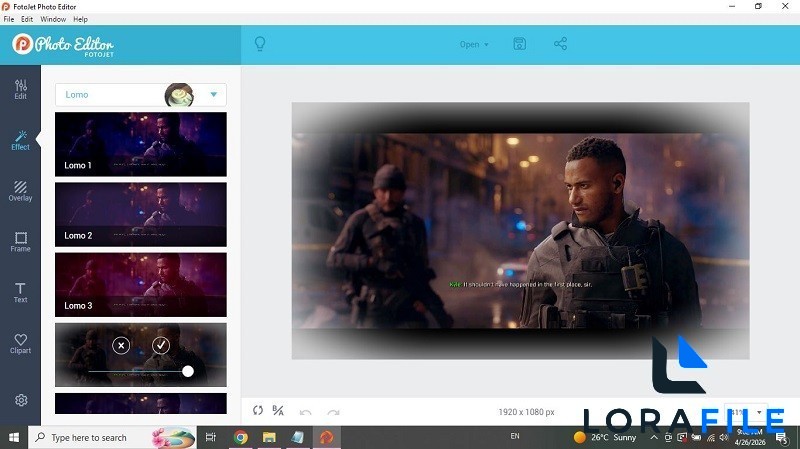Click the share icon in header
The image size is (800, 449).
click(560, 44)
